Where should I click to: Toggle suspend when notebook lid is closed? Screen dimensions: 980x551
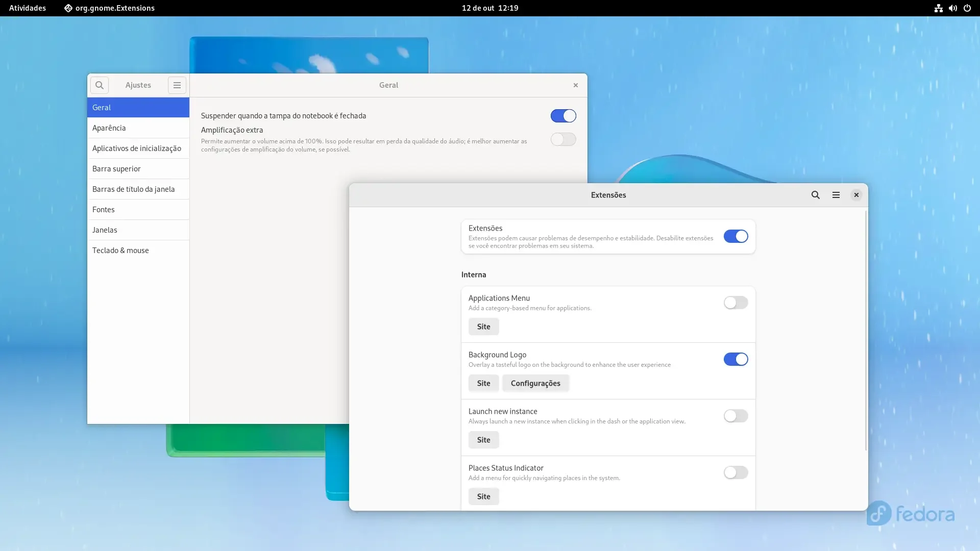click(x=563, y=116)
